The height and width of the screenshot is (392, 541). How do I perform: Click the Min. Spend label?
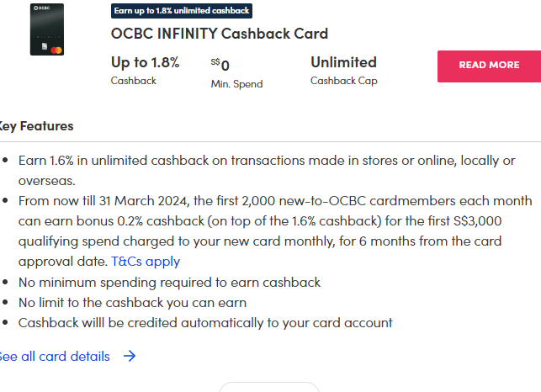point(236,84)
